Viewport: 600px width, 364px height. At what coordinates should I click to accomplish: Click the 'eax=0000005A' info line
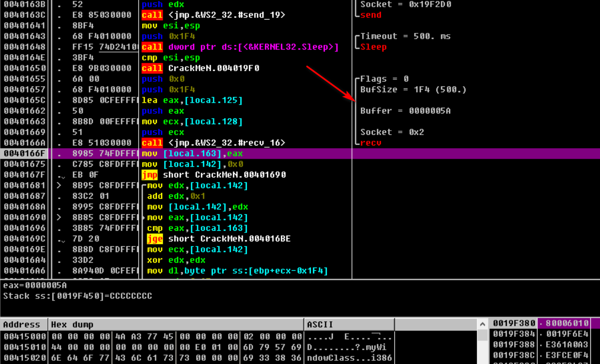(x=35, y=285)
